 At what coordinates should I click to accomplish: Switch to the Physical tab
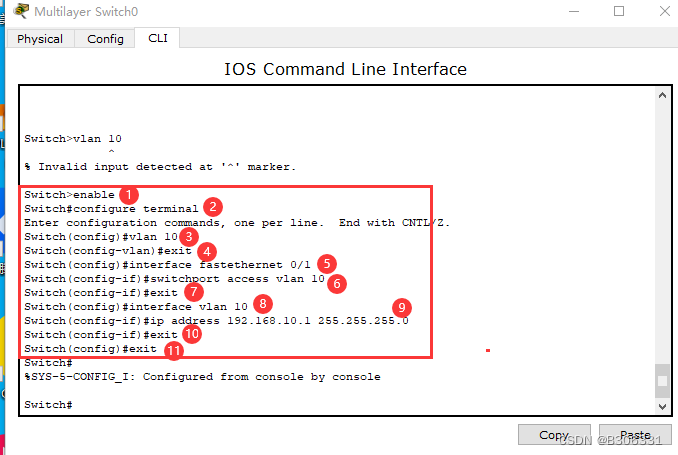pos(40,39)
